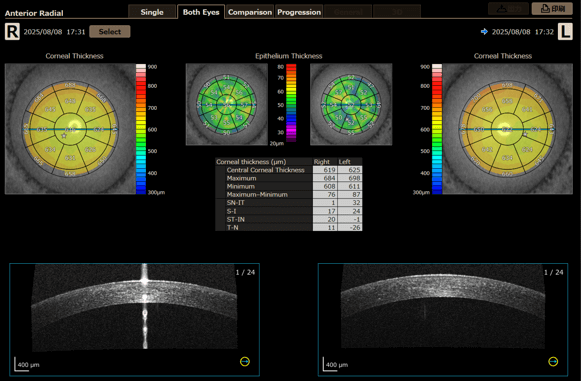The height and width of the screenshot is (381, 581).
Task: Click the right eye epithelium thickness map
Action: pyautogui.click(x=226, y=104)
